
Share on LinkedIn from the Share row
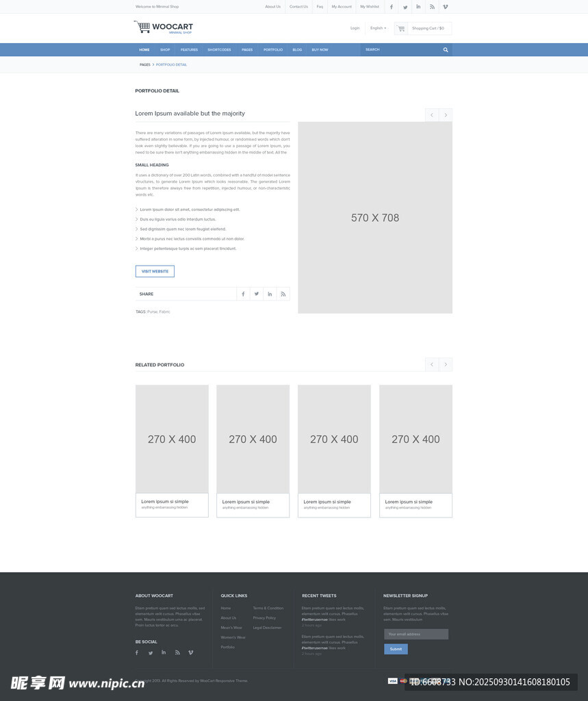[270, 294]
